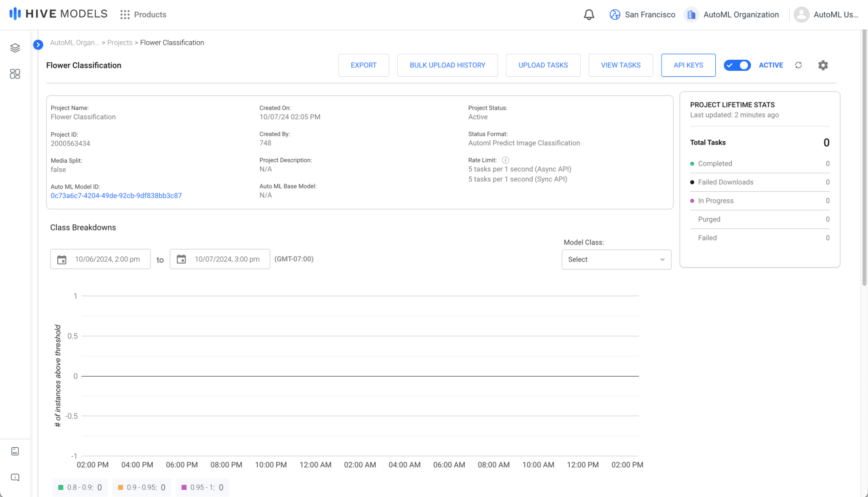
Task: Open the dashboard tiles icon in sidebar
Action: pyautogui.click(x=15, y=74)
